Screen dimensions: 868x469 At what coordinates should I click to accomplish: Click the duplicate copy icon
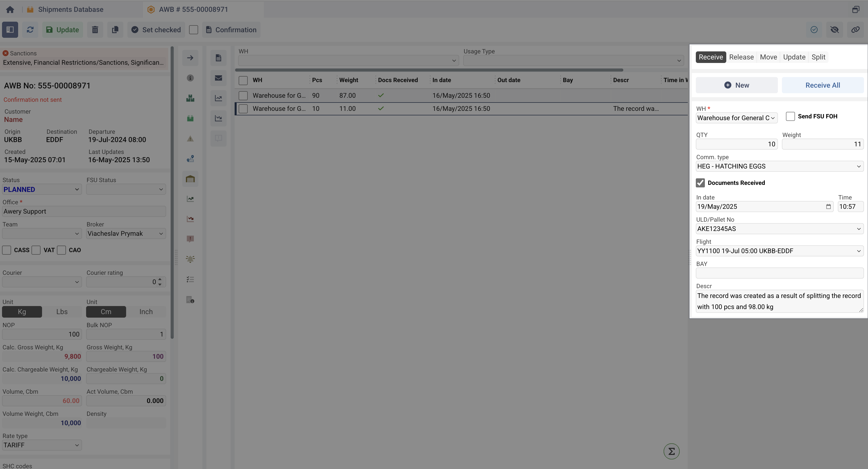click(x=115, y=30)
